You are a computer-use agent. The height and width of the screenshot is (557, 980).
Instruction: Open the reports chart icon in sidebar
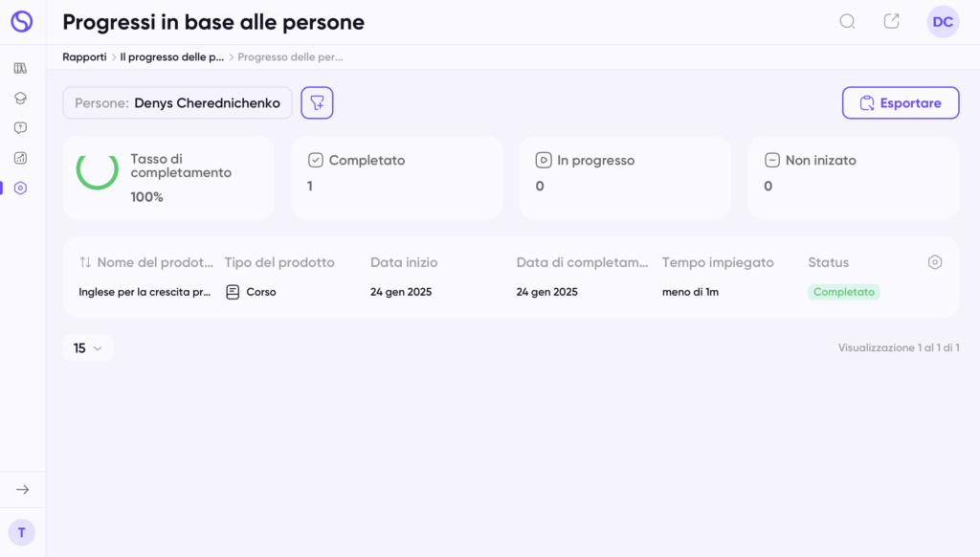21,158
